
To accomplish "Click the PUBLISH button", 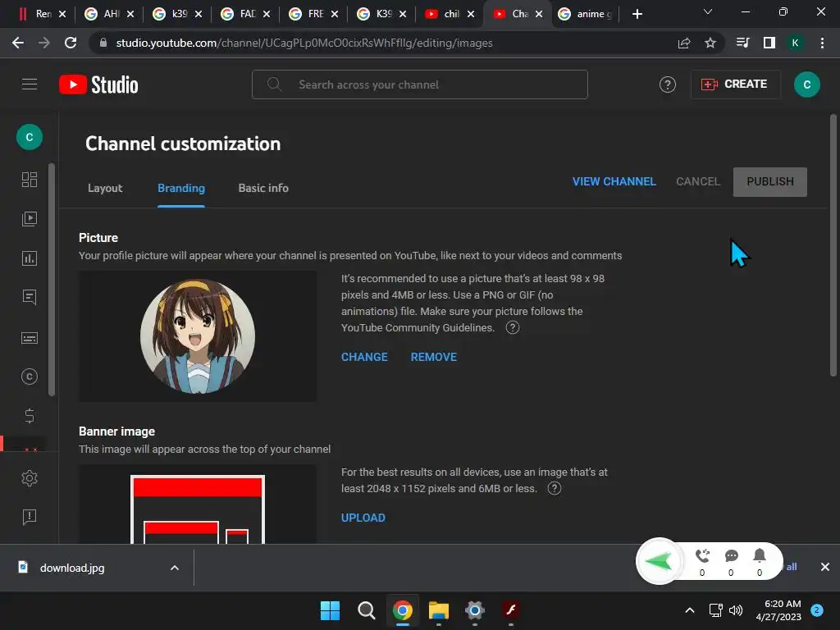I will coord(769,181).
